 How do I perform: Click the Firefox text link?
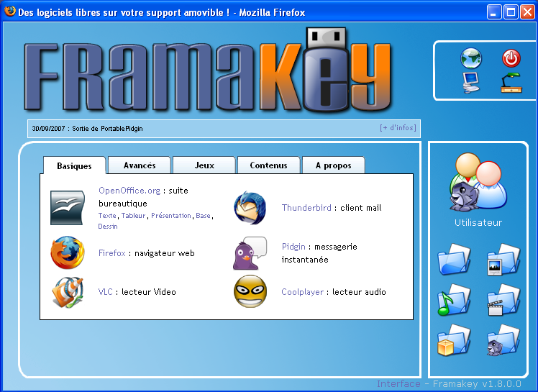pos(112,253)
